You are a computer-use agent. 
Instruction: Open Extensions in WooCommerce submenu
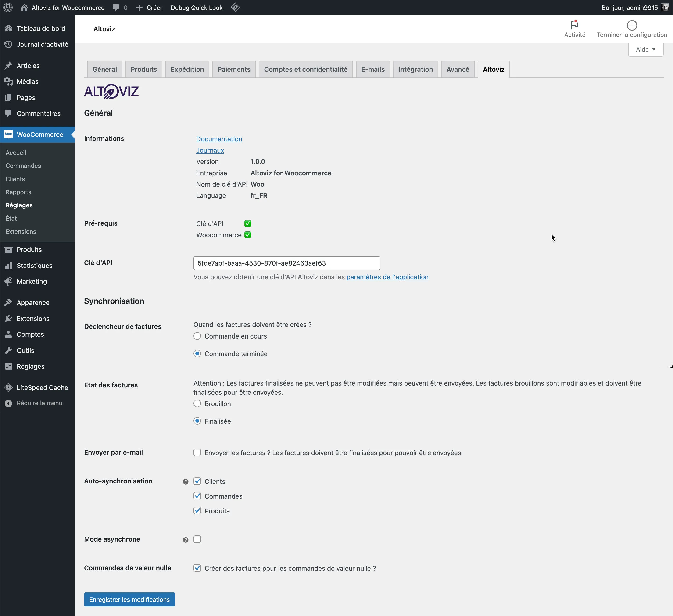click(21, 231)
